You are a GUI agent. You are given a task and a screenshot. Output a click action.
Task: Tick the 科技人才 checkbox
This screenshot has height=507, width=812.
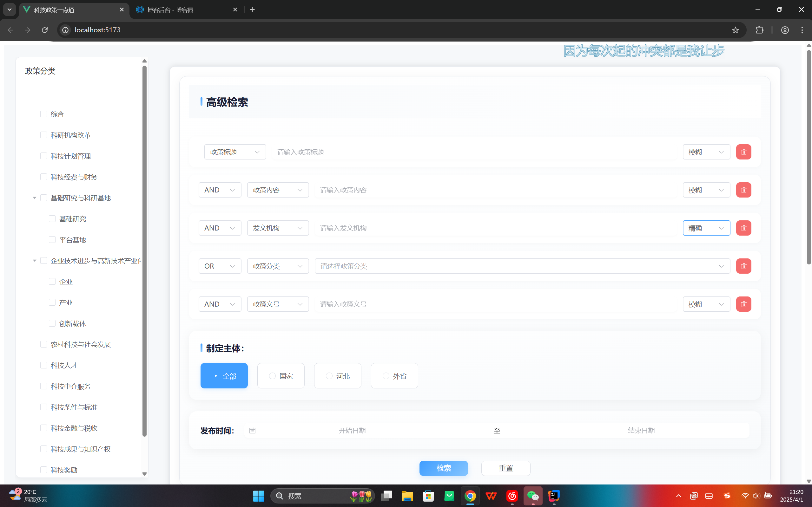click(x=43, y=365)
